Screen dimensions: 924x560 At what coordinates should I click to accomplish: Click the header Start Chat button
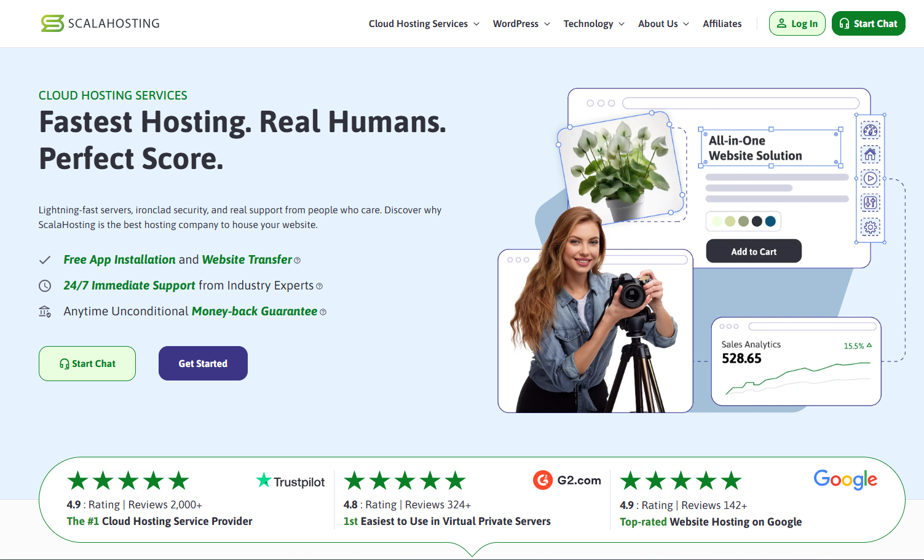869,23
